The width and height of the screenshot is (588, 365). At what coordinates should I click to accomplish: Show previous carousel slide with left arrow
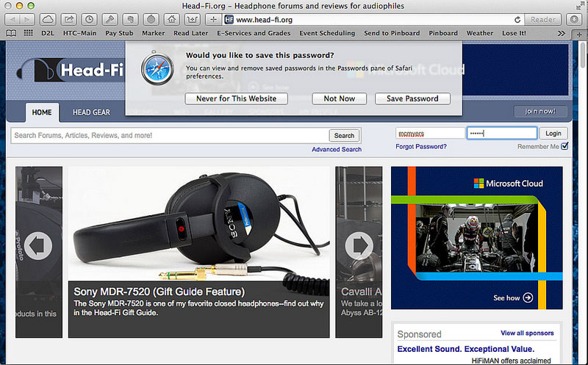pyautogui.click(x=38, y=246)
